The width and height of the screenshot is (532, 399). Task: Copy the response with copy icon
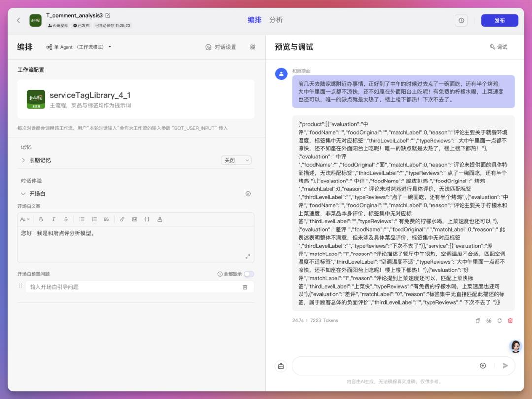(x=478, y=321)
